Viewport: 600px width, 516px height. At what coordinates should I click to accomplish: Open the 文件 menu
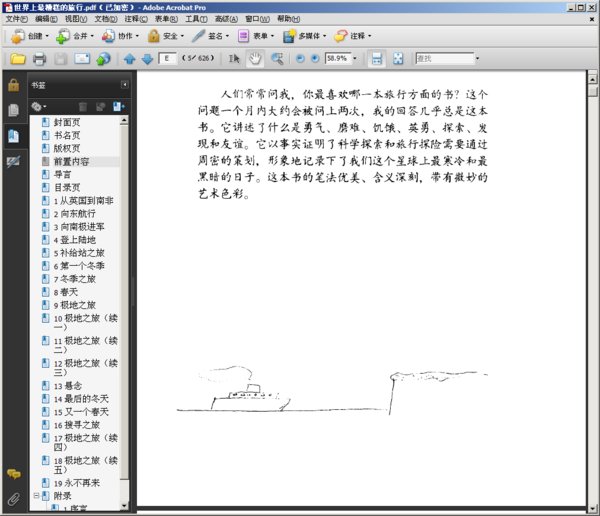pyautogui.click(x=15, y=19)
